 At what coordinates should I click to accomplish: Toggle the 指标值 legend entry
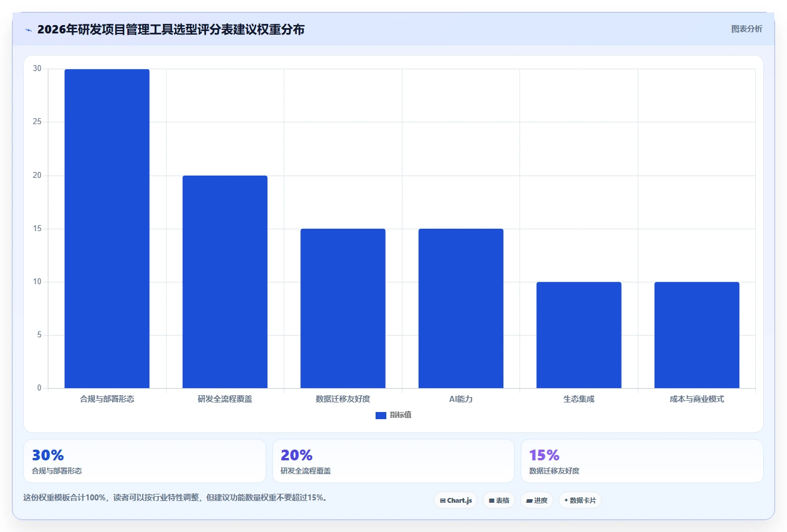393,415
